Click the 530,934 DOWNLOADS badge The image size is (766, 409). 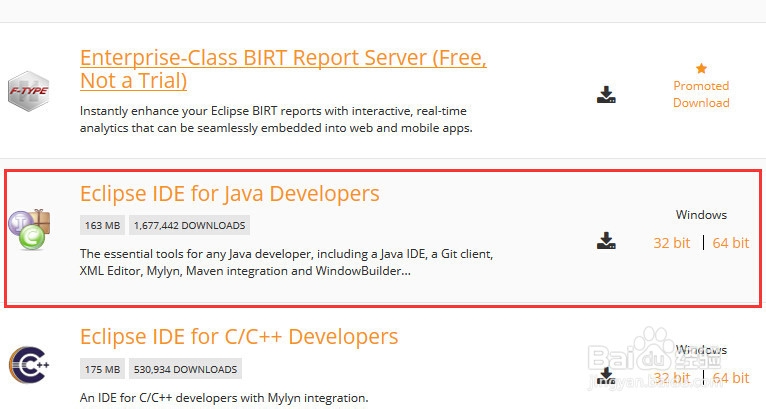click(x=185, y=369)
